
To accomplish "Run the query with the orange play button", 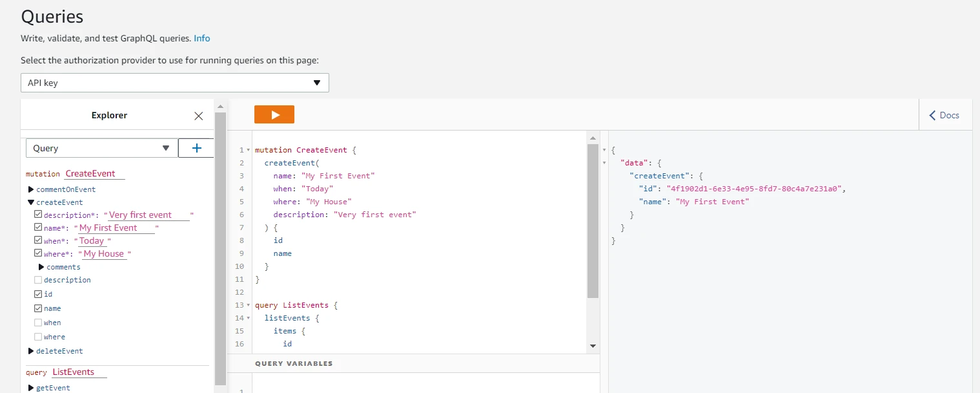I will point(274,114).
